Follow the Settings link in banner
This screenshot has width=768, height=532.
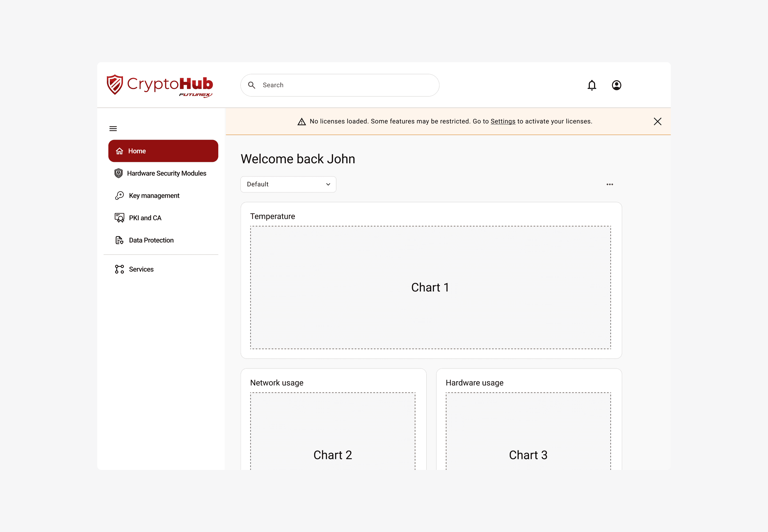(x=502, y=122)
